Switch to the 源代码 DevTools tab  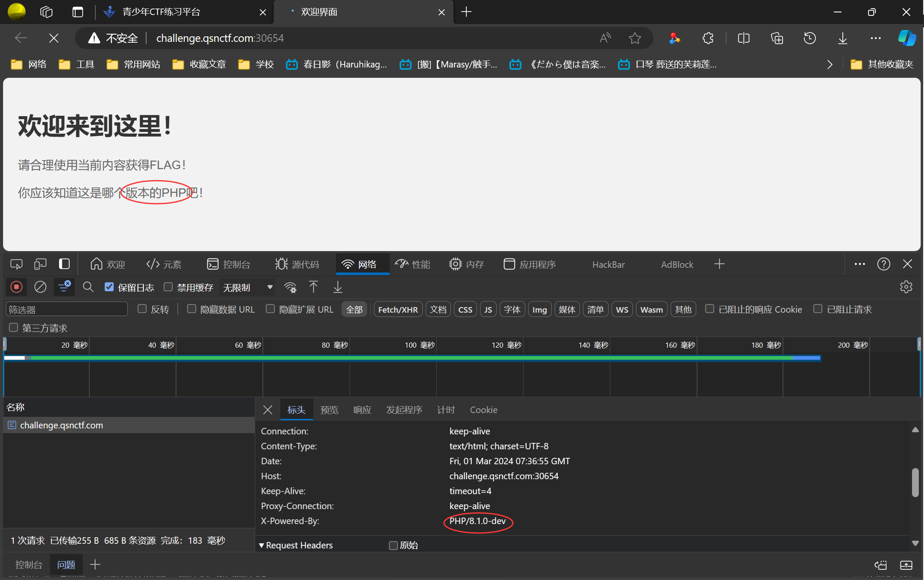(297, 264)
